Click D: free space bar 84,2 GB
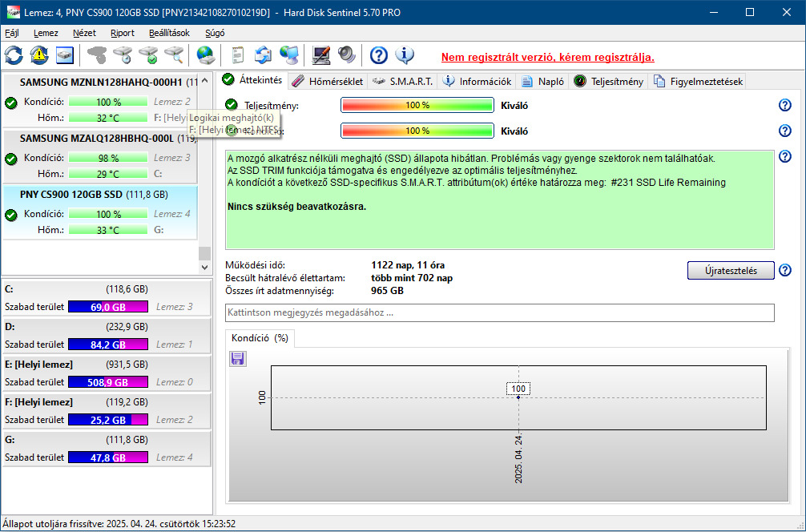Image resolution: width=806 pixels, height=532 pixels. pyautogui.click(x=108, y=345)
